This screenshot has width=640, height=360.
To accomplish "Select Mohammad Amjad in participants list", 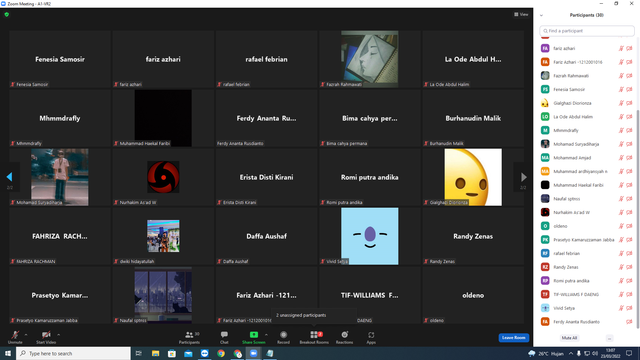I will pyautogui.click(x=587, y=158).
